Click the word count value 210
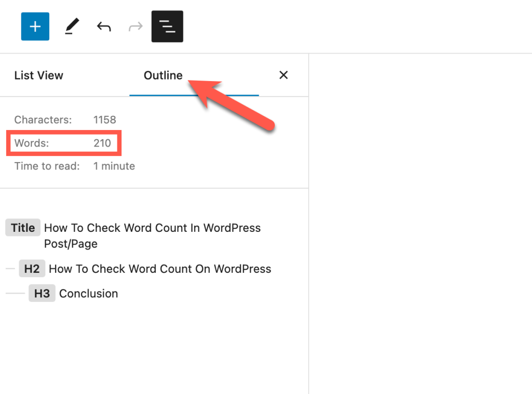The image size is (532, 394). [102, 143]
